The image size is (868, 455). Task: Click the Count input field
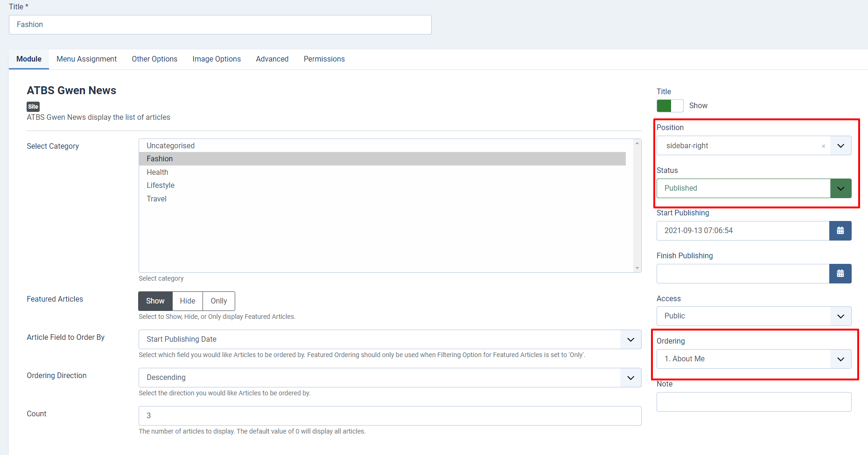tap(390, 416)
